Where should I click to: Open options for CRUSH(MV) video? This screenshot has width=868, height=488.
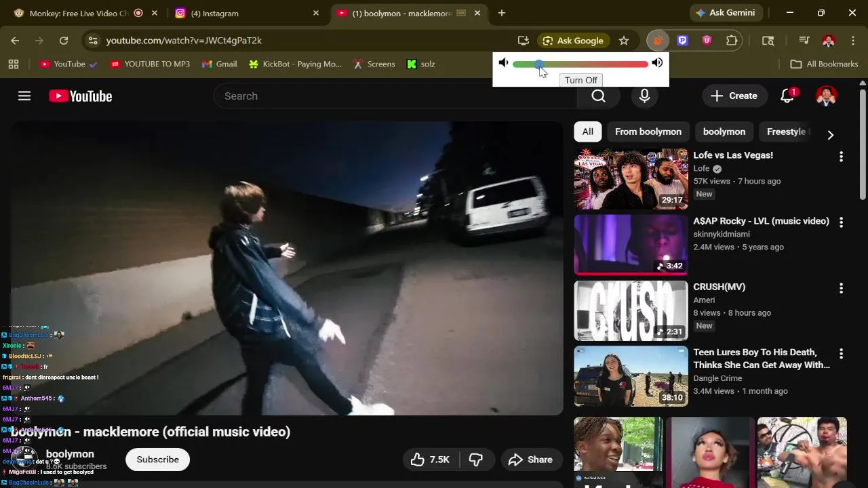click(841, 288)
